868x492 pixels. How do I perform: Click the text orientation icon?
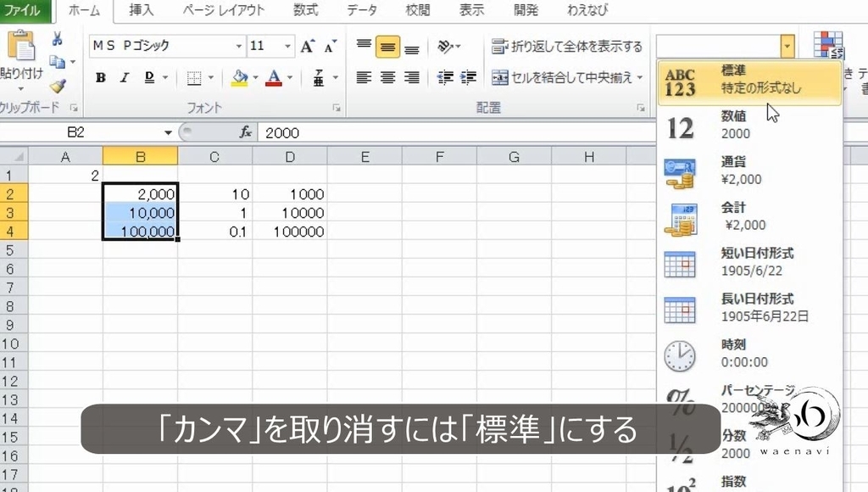[445, 46]
